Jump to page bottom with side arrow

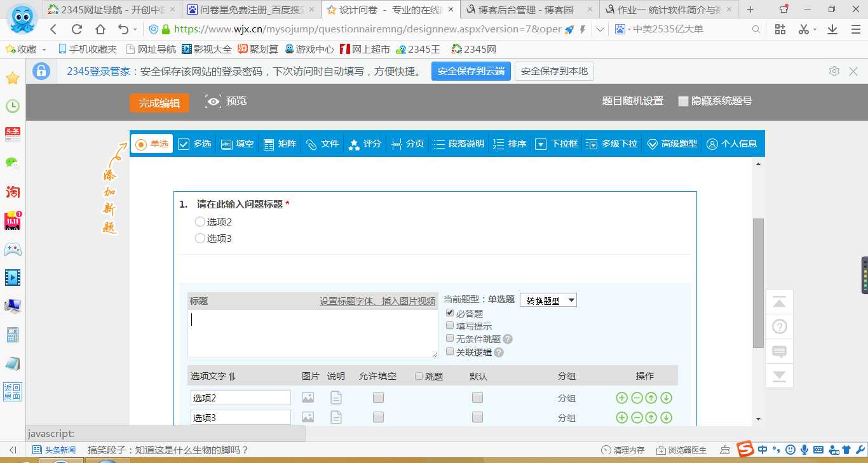[779, 375]
